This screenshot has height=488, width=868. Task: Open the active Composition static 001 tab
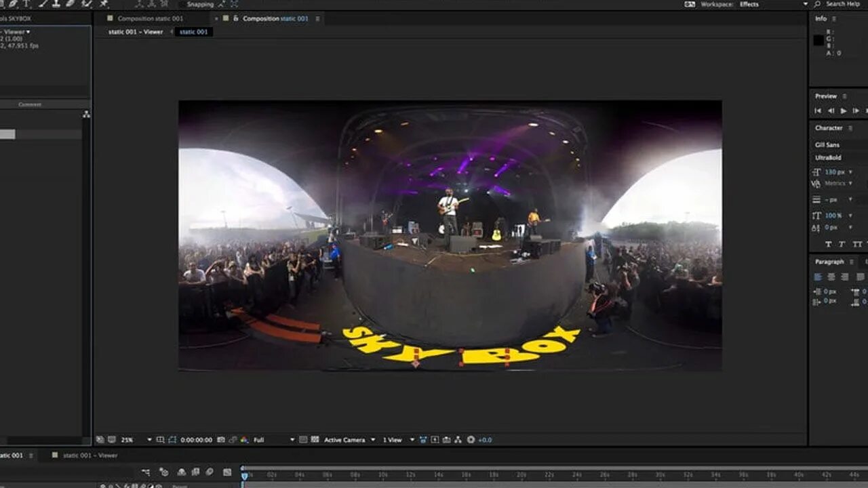click(x=275, y=18)
